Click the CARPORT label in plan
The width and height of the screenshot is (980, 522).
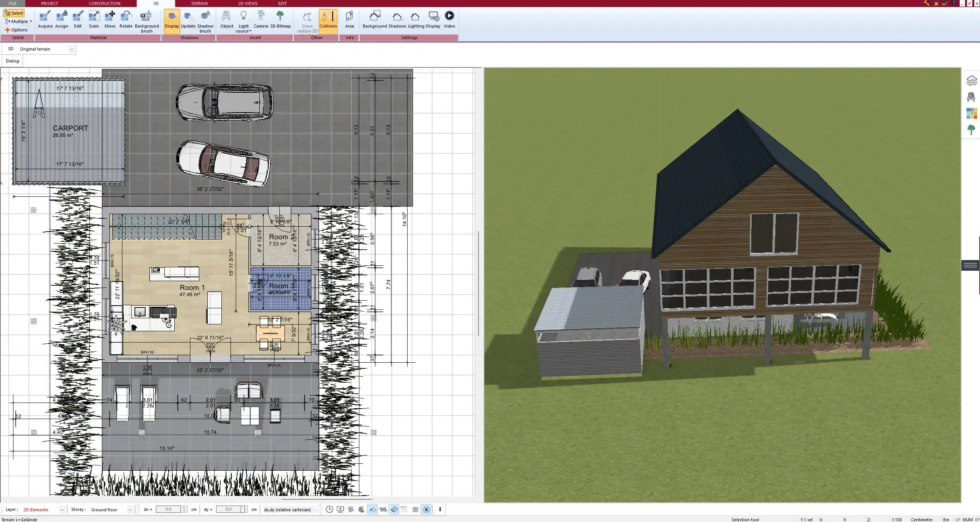click(x=70, y=128)
